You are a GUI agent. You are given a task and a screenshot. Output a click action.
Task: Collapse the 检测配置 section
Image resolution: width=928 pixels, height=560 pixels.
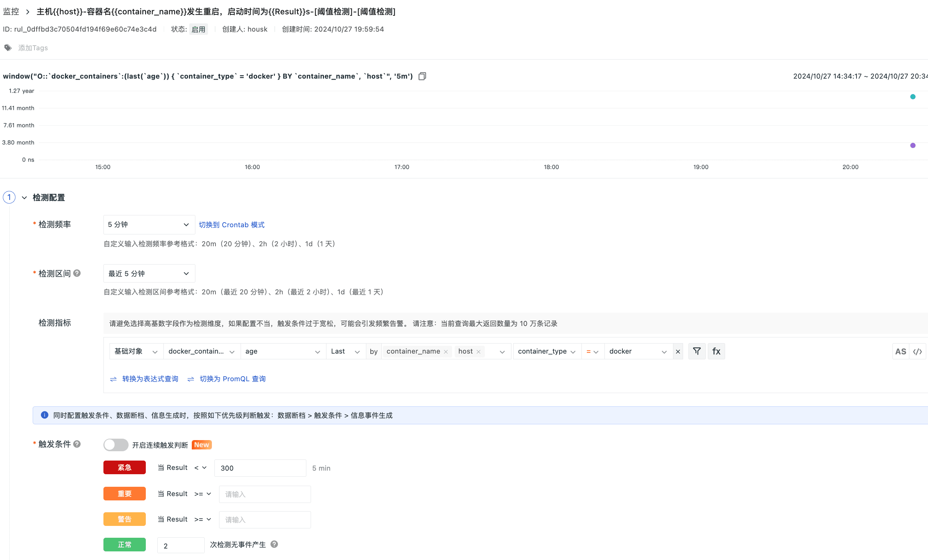tap(24, 197)
